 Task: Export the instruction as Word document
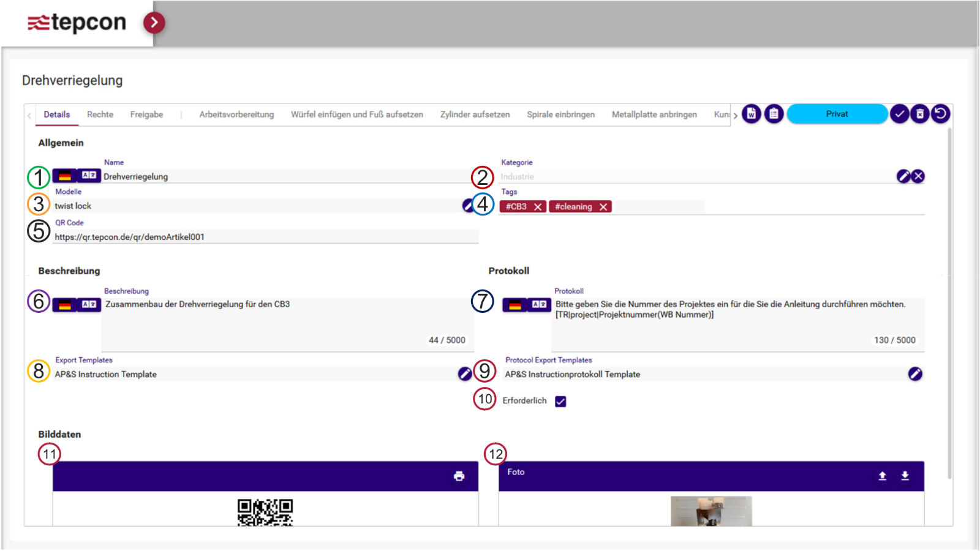click(752, 114)
